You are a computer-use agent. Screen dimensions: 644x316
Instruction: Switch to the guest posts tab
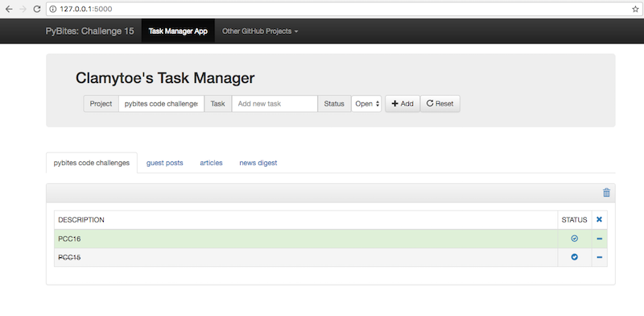coord(165,163)
